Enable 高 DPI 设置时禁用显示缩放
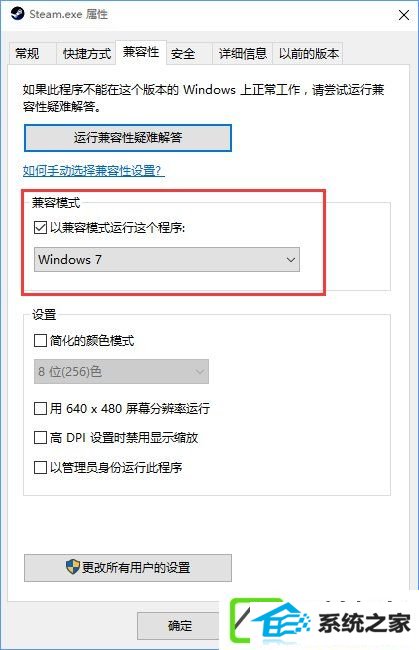This screenshot has height=650, width=419. coord(40,437)
